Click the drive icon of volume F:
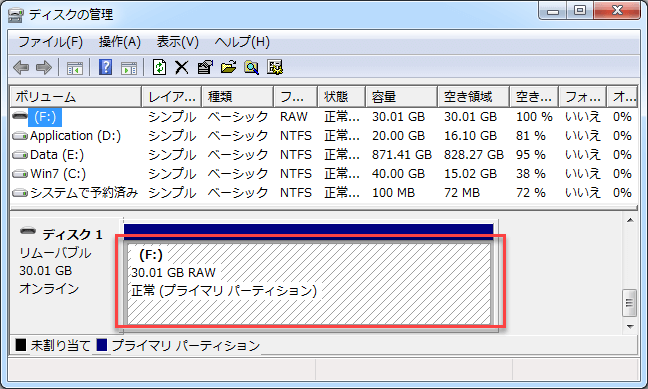The width and height of the screenshot is (648, 389). (19, 116)
